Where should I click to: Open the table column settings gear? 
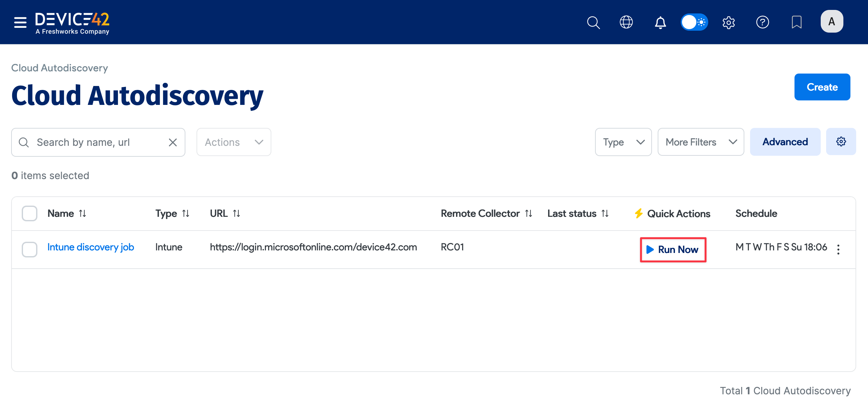[841, 142]
